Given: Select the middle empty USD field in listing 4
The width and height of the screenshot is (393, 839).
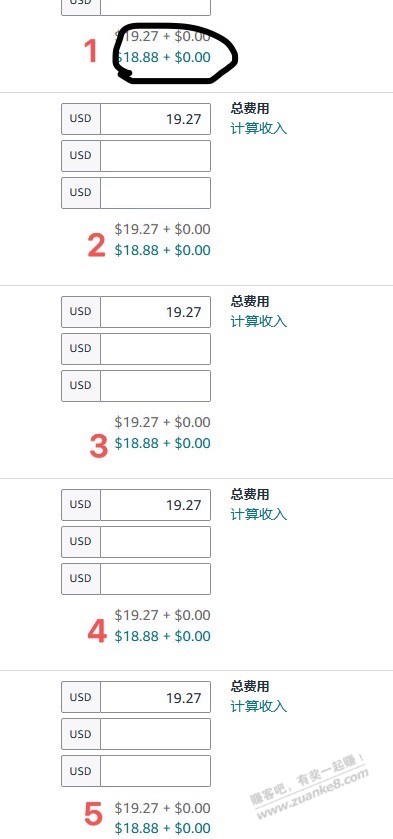Looking at the screenshot, I should (x=155, y=542).
